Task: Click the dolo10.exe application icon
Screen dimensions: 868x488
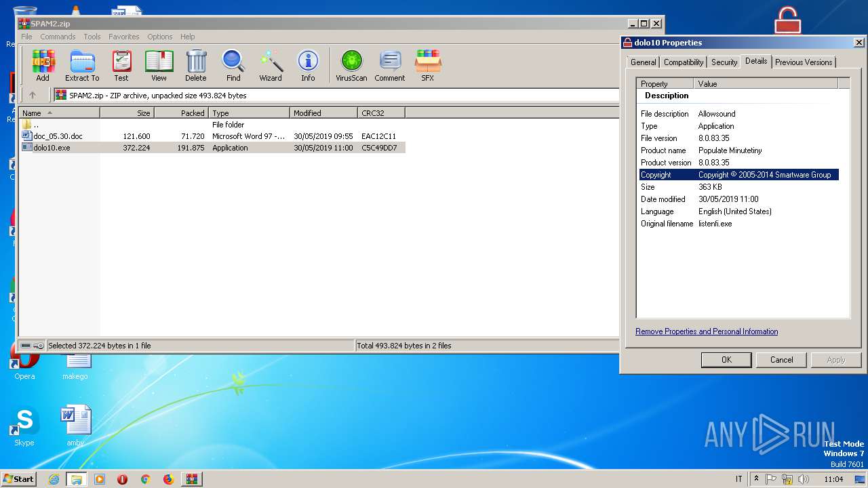Action: tap(27, 147)
